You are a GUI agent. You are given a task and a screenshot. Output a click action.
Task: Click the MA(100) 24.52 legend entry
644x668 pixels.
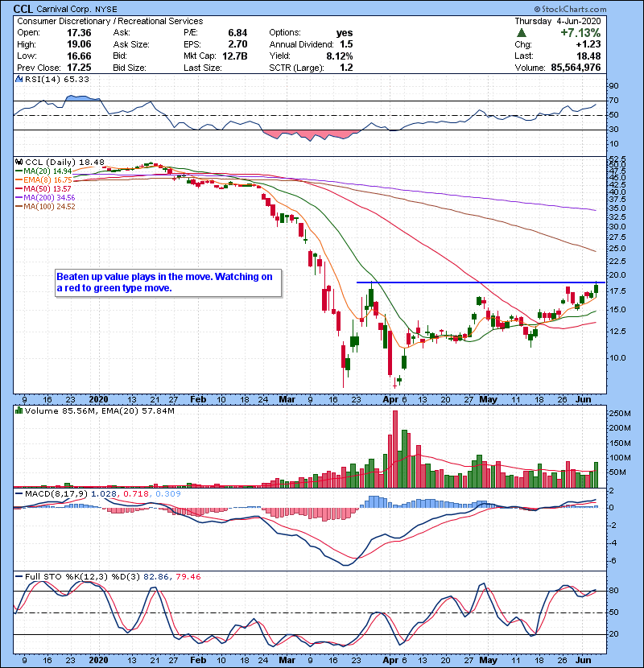[49, 207]
